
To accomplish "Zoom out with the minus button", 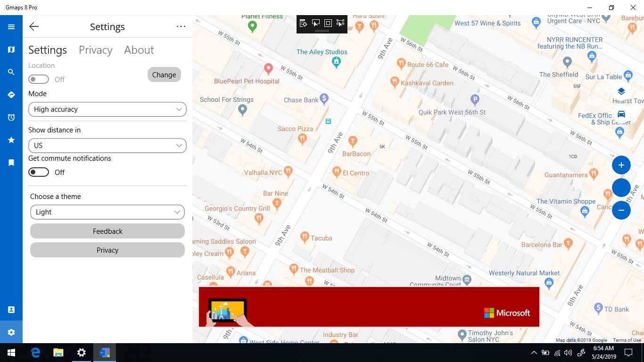I will [x=621, y=210].
